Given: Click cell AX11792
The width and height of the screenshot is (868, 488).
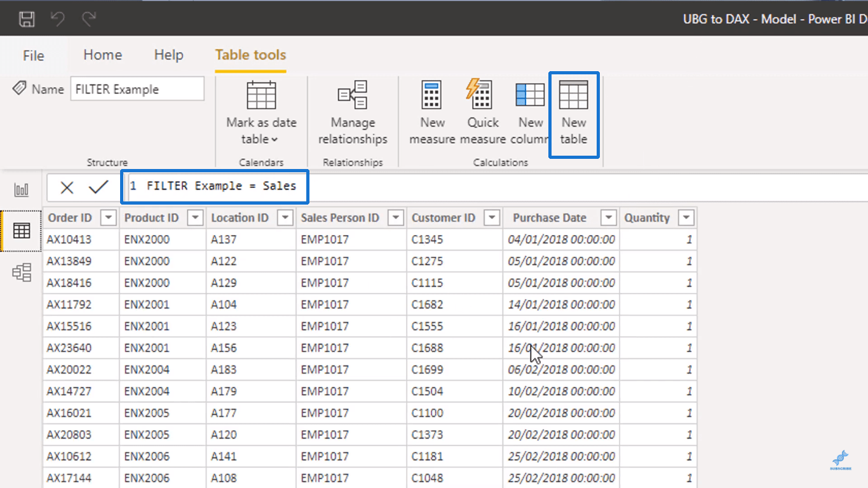Looking at the screenshot, I should pyautogui.click(x=81, y=304).
